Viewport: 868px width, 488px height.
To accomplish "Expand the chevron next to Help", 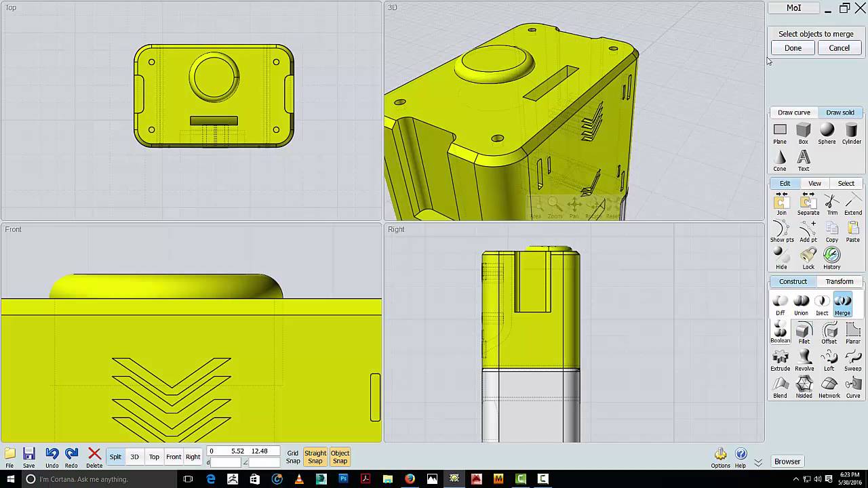I will 758,462.
